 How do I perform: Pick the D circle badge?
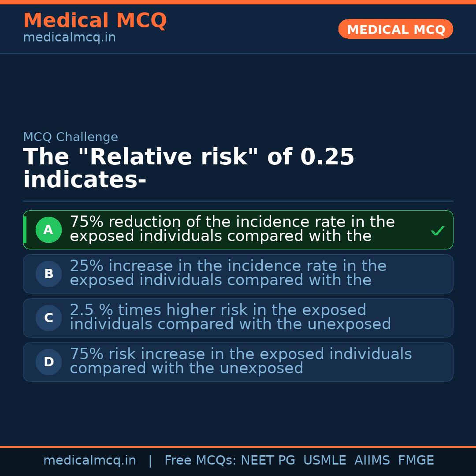point(48,362)
